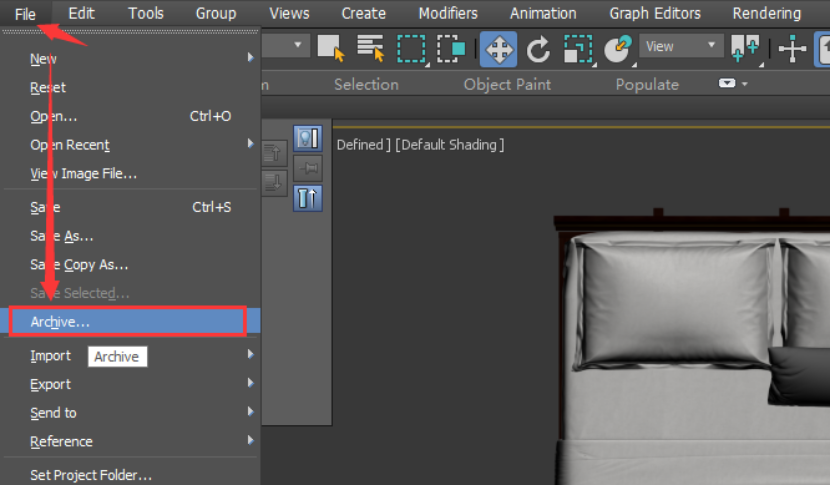The width and height of the screenshot is (831, 485).
Task: Activate the Select and Move tool
Action: tap(498, 47)
